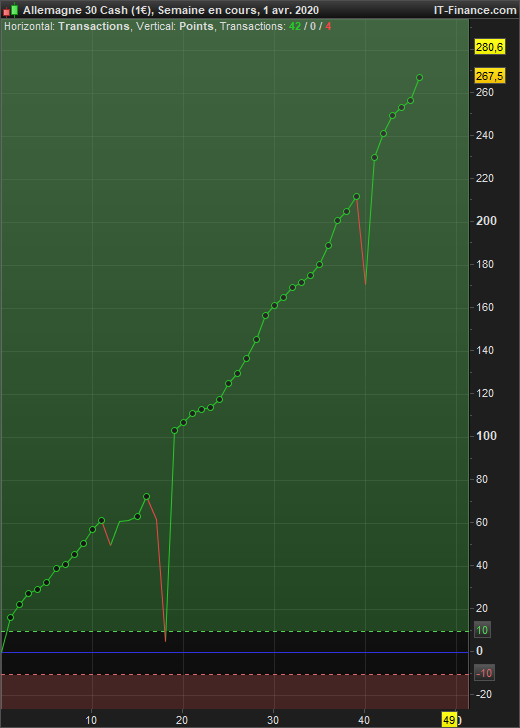Click the candlestick chart icon in title bar
Image resolution: width=520 pixels, height=728 pixels.
pos(10,10)
